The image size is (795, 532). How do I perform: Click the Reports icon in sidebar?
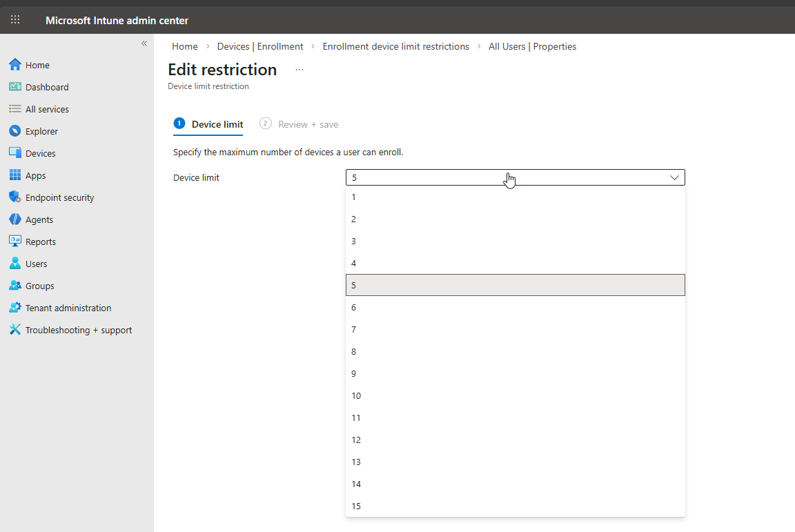point(15,241)
